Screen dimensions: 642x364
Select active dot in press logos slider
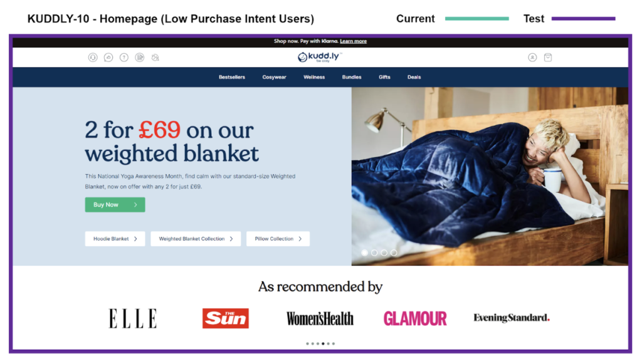coord(323,343)
